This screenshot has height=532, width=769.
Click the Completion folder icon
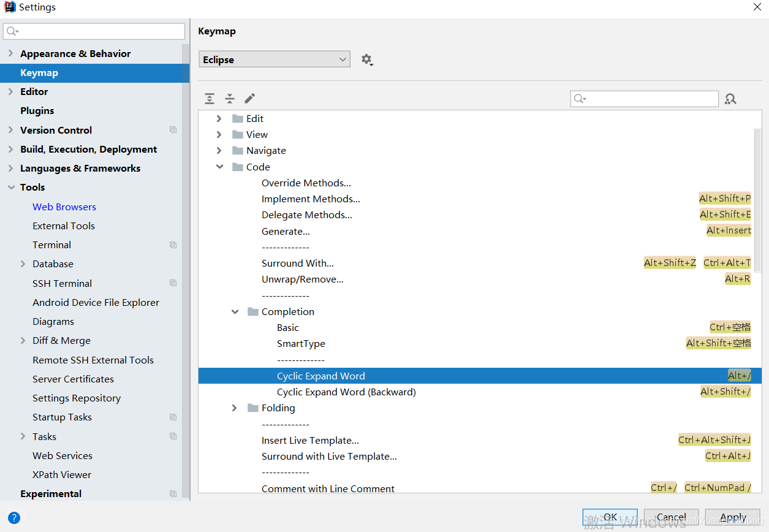[x=253, y=311]
